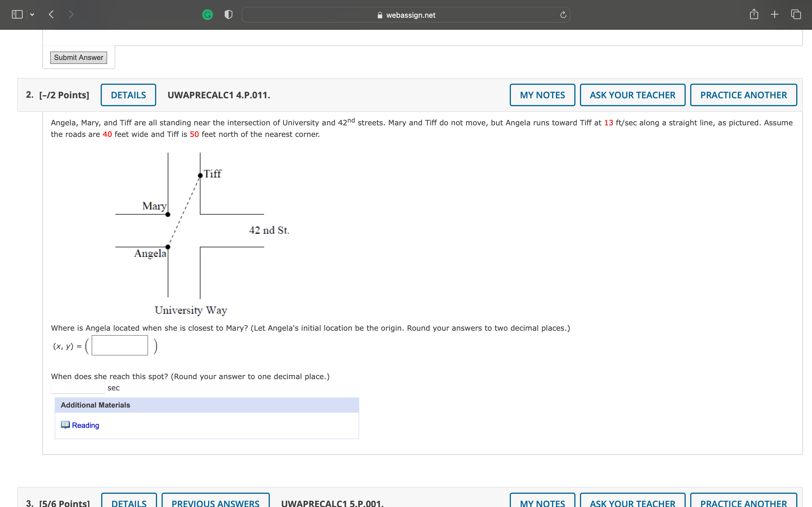Image resolution: width=812 pixels, height=507 pixels.
Task: Expand DETAILS for question 2
Action: coord(128,95)
